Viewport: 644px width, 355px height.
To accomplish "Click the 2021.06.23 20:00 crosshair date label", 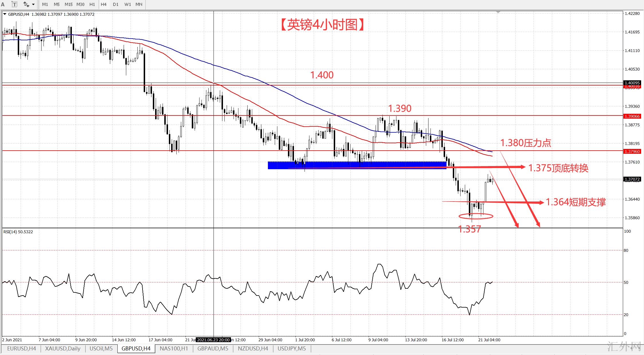I will (x=213, y=340).
